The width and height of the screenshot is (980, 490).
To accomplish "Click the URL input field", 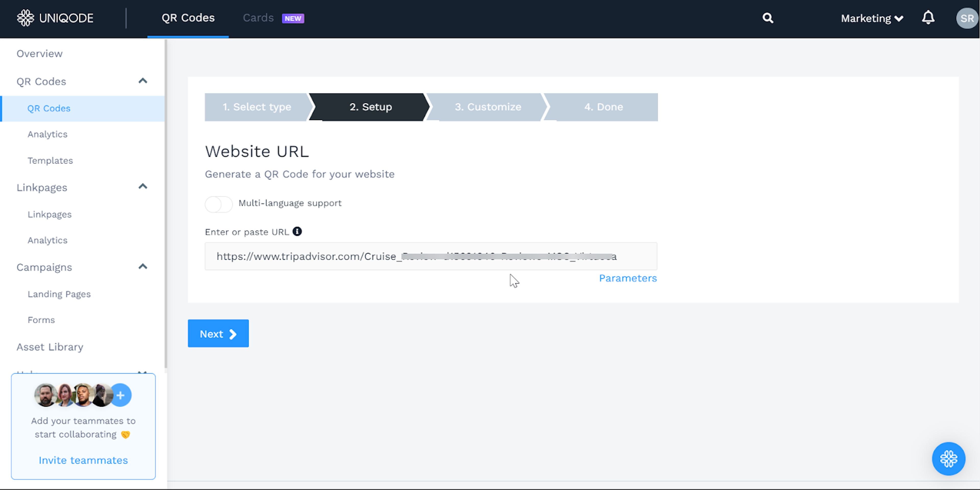I will tap(430, 256).
